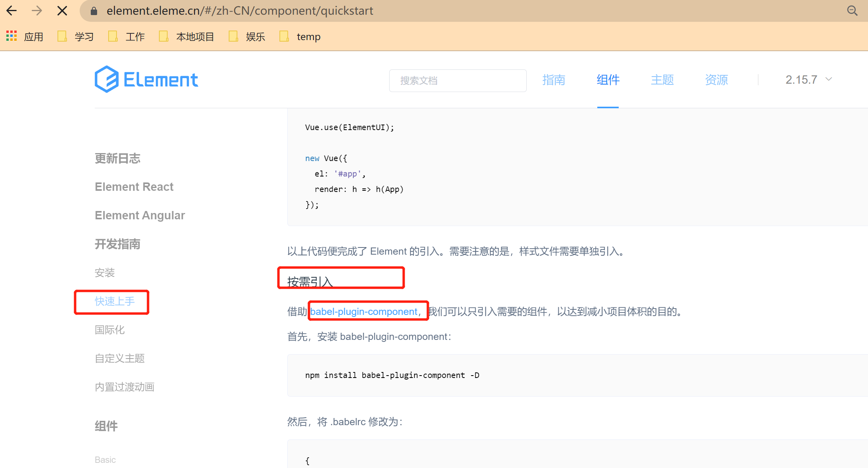Image resolution: width=868 pixels, height=468 pixels.
Task: Open the 组件 nav tab
Action: pos(608,80)
